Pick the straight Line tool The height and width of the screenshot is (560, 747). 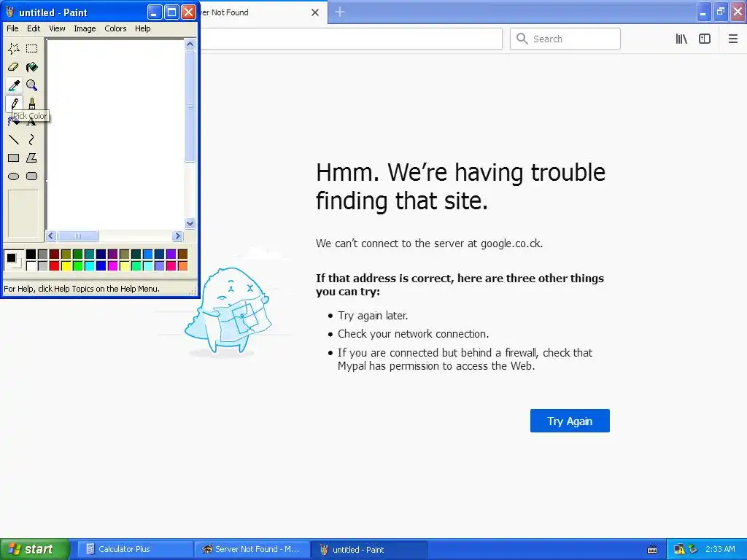click(14, 139)
